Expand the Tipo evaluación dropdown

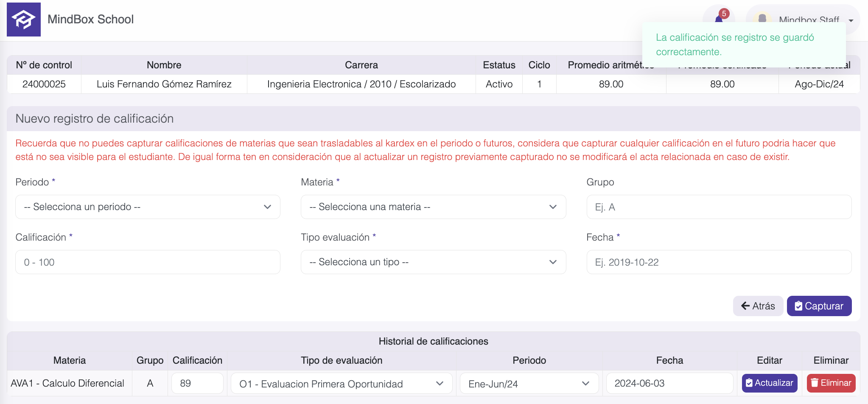[x=433, y=262]
